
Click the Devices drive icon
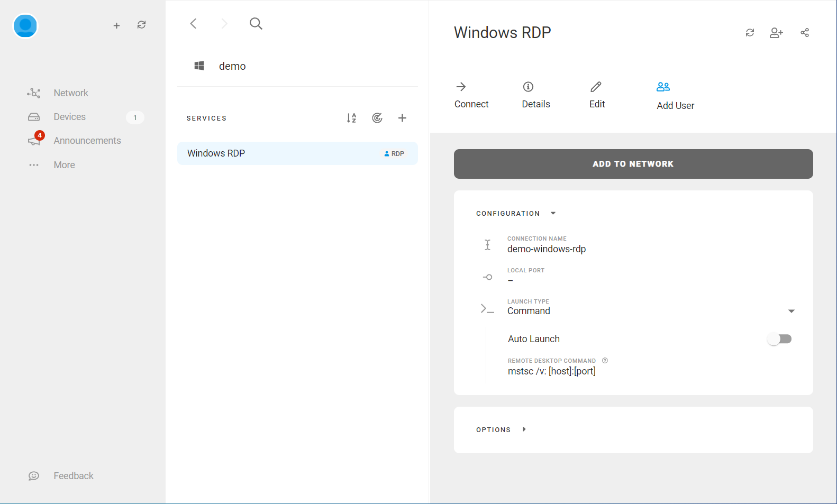(34, 117)
